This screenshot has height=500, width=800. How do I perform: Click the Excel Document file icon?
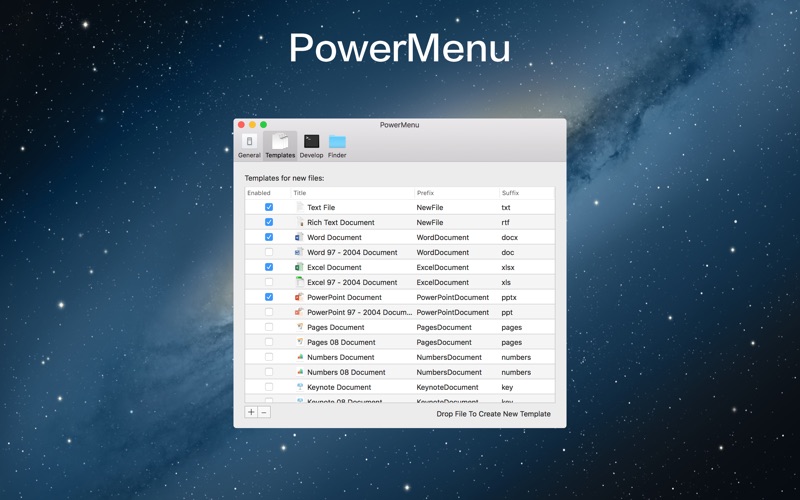(x=299, y=267)
